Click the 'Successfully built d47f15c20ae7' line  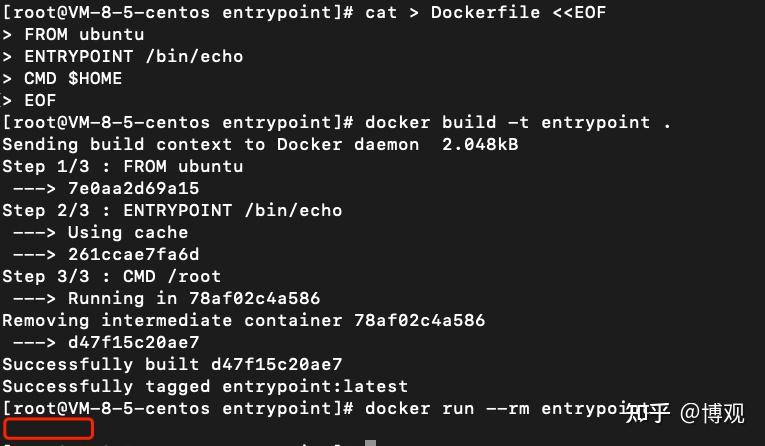tap(172, 365)
